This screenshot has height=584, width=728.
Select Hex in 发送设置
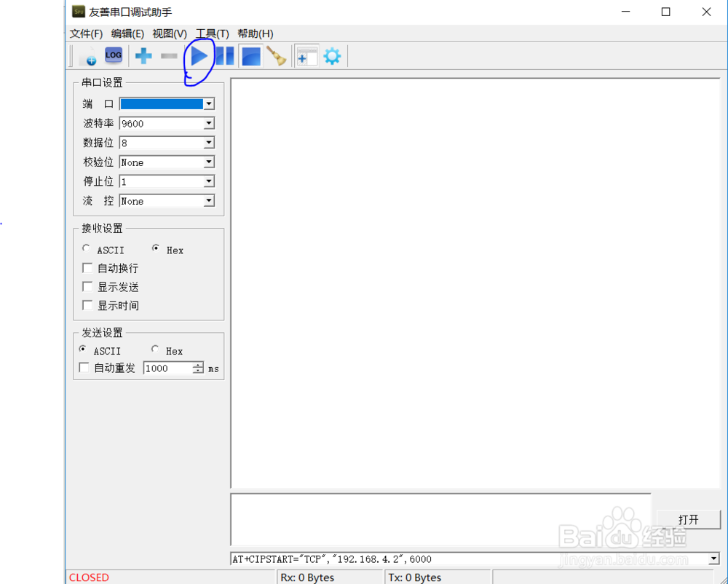point(167,350)
